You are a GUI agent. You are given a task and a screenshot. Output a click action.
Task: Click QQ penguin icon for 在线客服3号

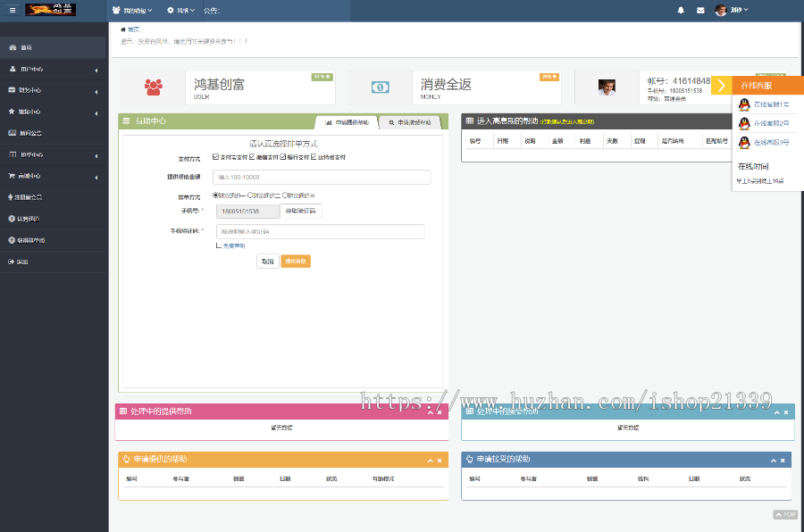(x=744, y=143)
